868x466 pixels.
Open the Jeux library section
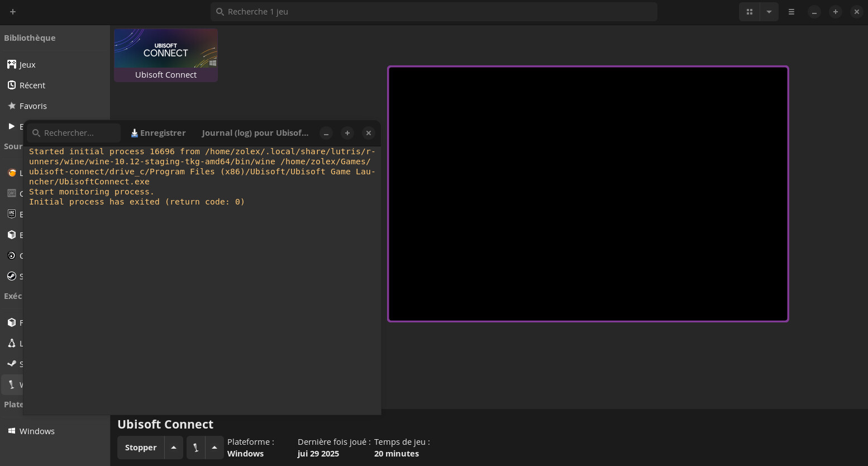point(27,65)
